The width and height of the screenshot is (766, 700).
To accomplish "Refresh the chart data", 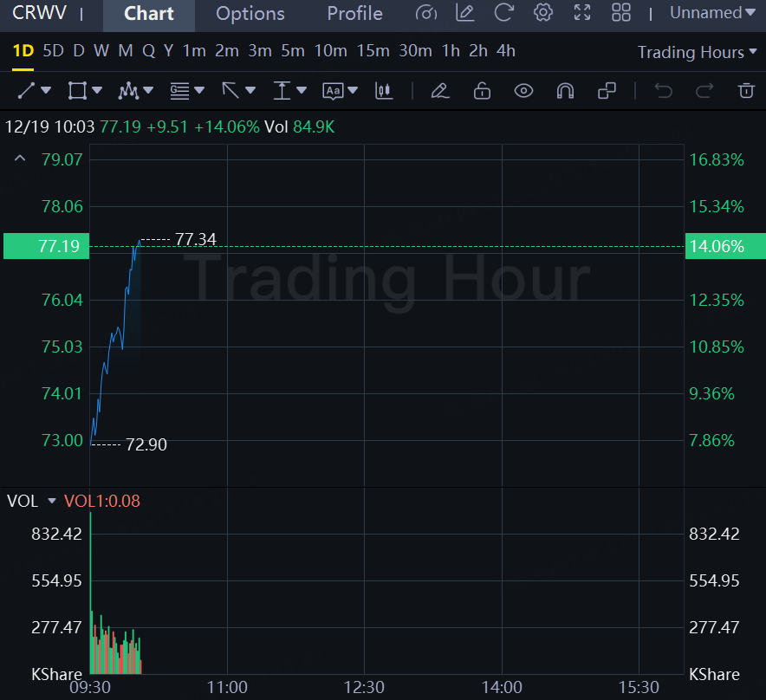I will (x=503, y=13).
